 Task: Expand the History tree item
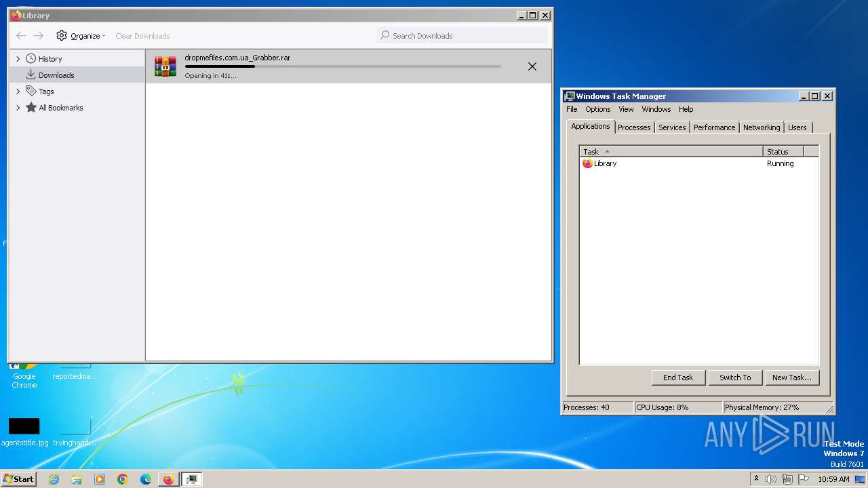[x=18, y=59]
